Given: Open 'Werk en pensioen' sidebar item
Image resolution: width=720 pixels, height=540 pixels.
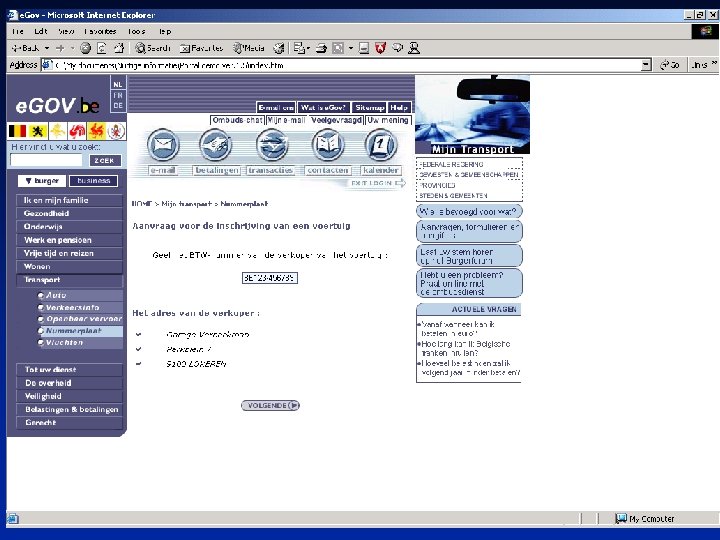Looking at the screenshot, I should pos(69,240).
